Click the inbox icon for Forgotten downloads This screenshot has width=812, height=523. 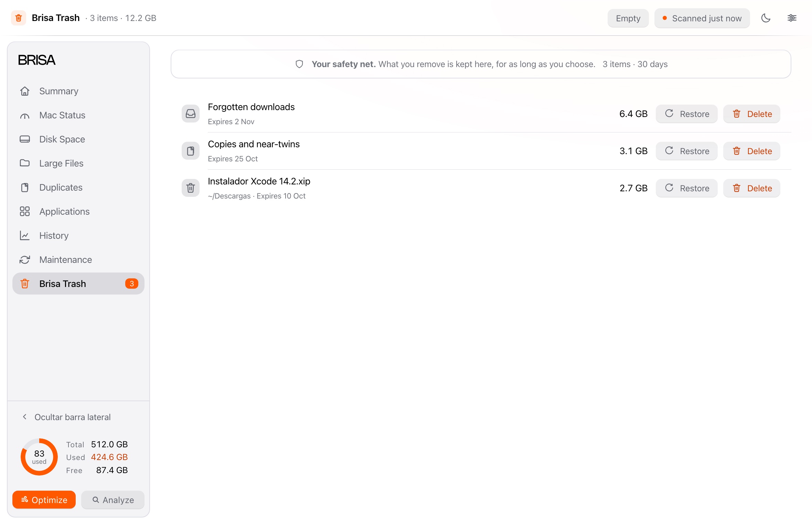click(191, 114)
